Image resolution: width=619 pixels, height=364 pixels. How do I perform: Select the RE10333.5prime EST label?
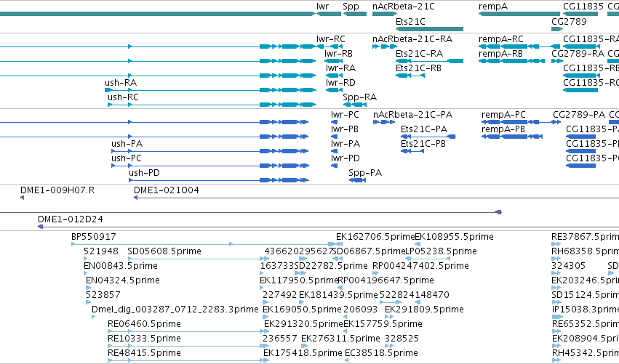[x=145, y=339]
